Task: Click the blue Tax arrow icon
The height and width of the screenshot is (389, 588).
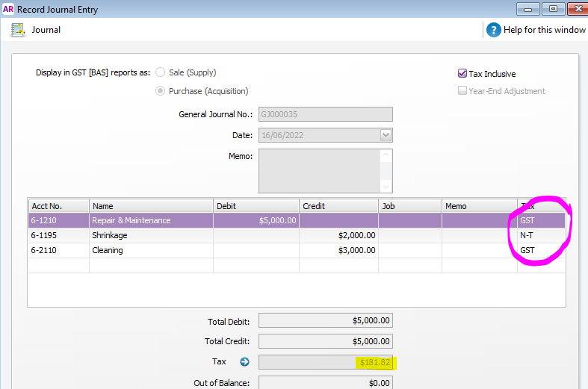Action: (x=245, y=362)
